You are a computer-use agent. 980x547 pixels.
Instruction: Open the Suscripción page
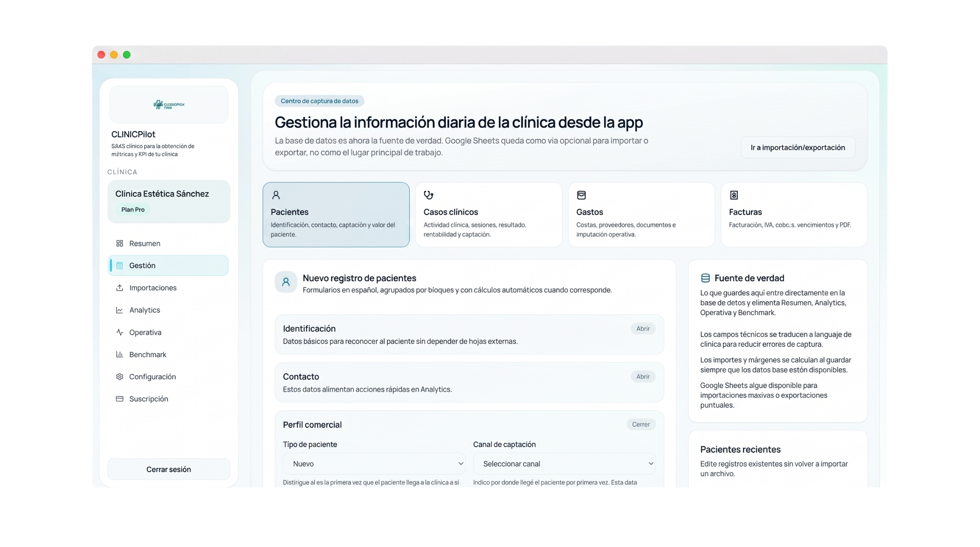(x=168, y=399)
